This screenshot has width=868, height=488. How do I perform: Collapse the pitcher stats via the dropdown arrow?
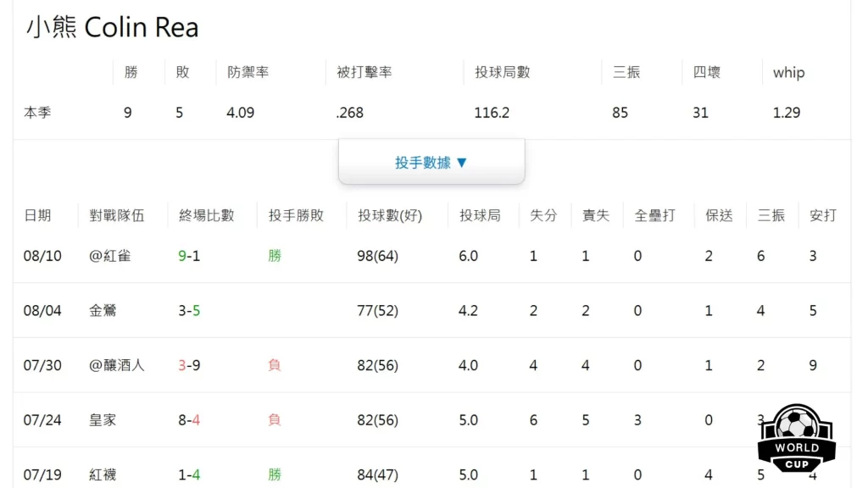pos(461,164)
